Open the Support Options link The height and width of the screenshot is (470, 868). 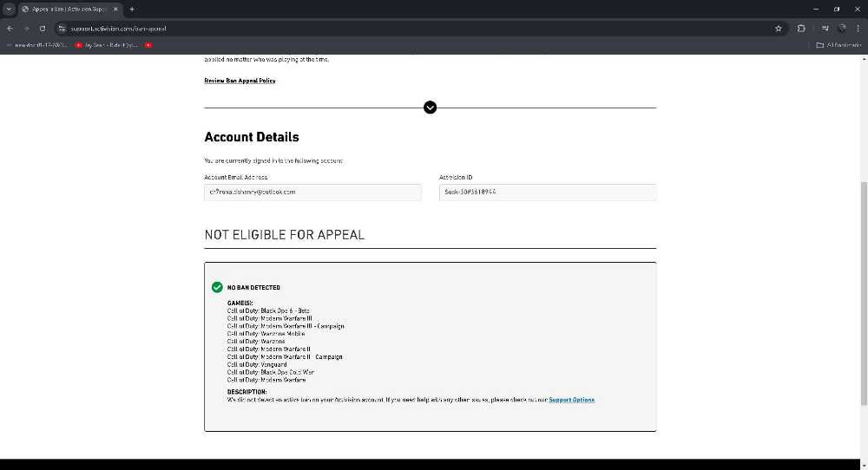572,400
